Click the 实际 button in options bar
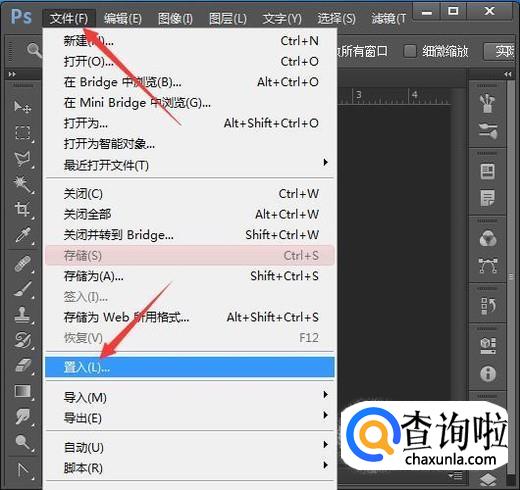The image size is (520, 490). (x=501, y=51)
